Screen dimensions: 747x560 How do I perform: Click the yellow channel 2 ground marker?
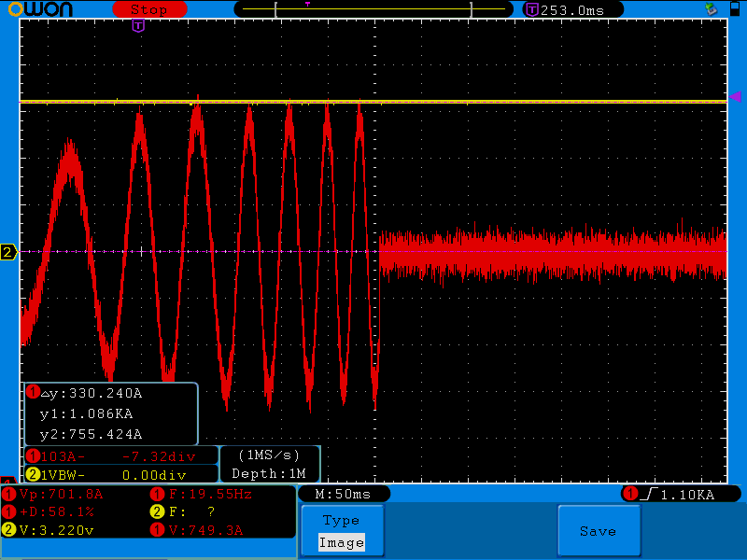point(8,252)
